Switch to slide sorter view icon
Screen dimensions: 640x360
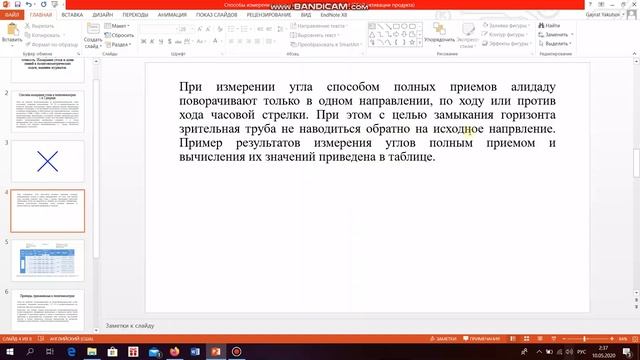[x=527, y=339]
